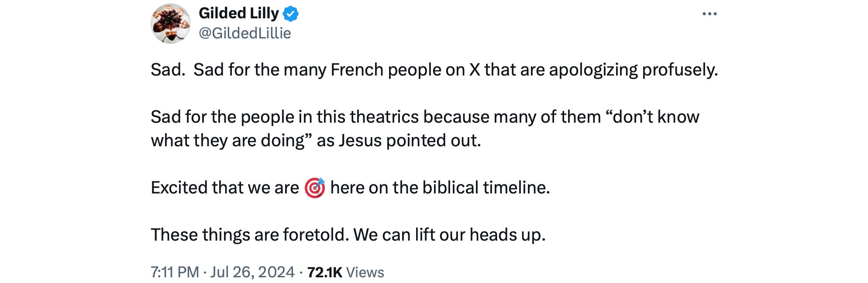Image resolution: width=868 pixels, height=283 pixels.
Task: Click the 7:11 PM post time
Action: click(x=175, y=272)
